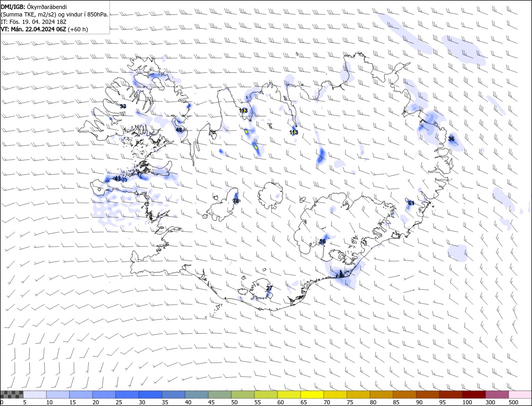The width and height of the screenshot is (532, 406).
Task: Pick the legend swatch between 35 and 40
Action: pos(173,394)
